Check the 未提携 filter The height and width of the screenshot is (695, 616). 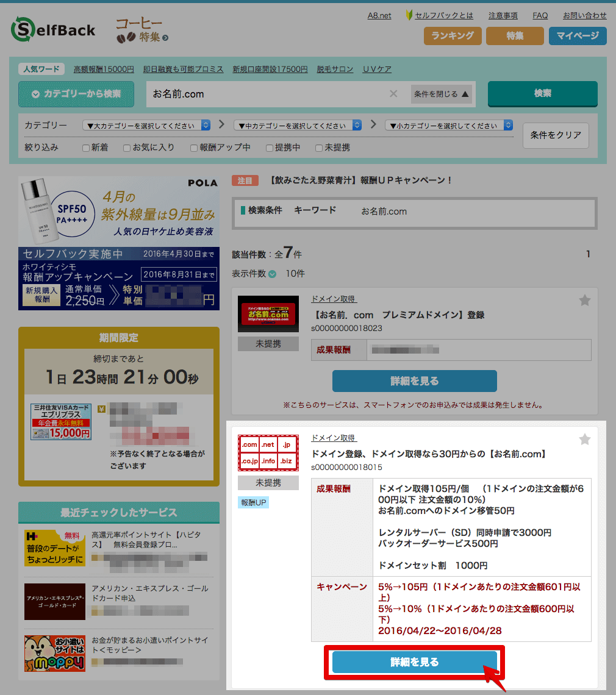[x=319, y=148]
